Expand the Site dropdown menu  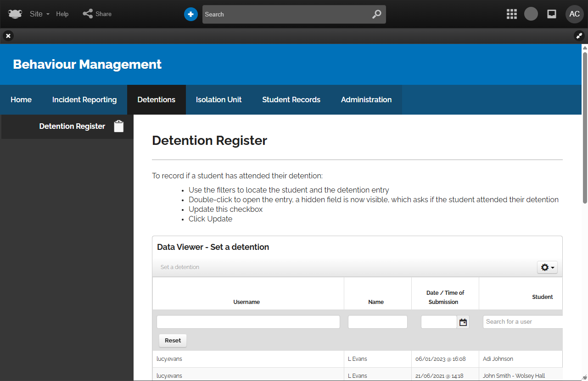pyautogui.click(x=39, y=14)
